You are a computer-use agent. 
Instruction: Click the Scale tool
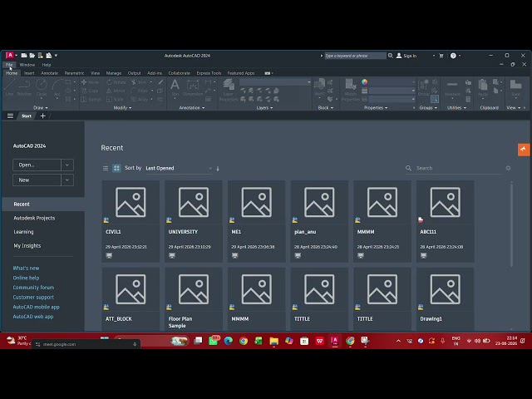[x=115, y=99]
